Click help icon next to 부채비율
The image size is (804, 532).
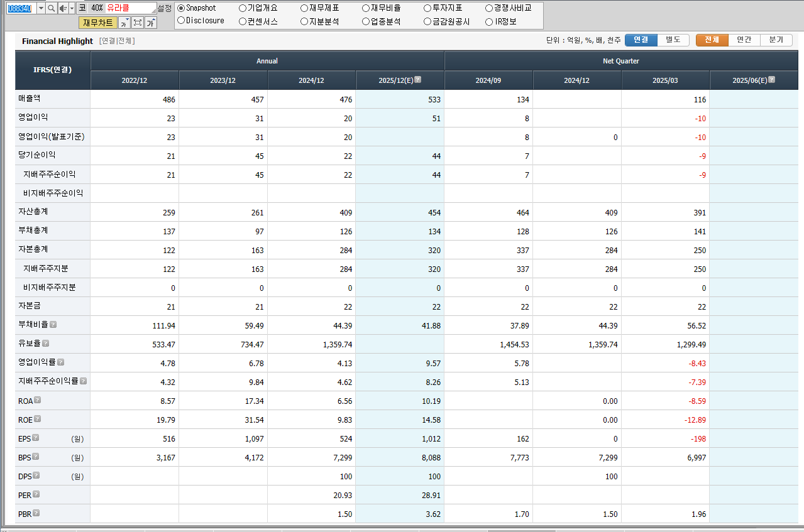(53, 325)
